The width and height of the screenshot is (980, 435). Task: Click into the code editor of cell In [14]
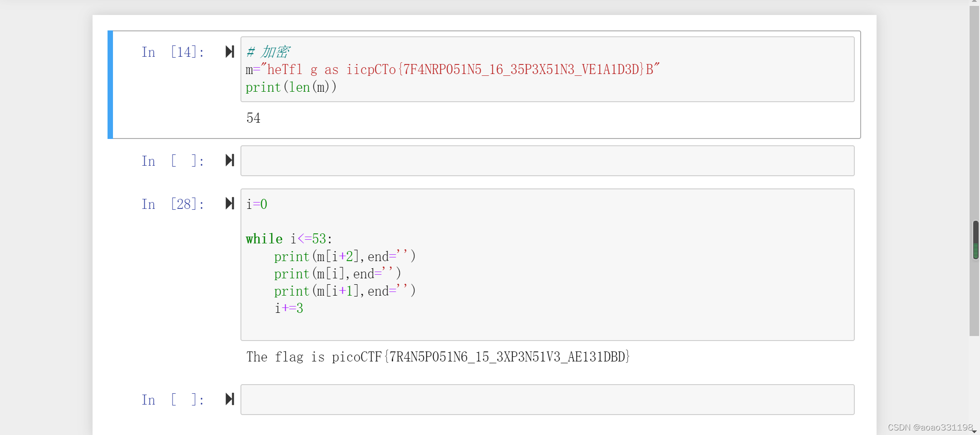[547, 69]
